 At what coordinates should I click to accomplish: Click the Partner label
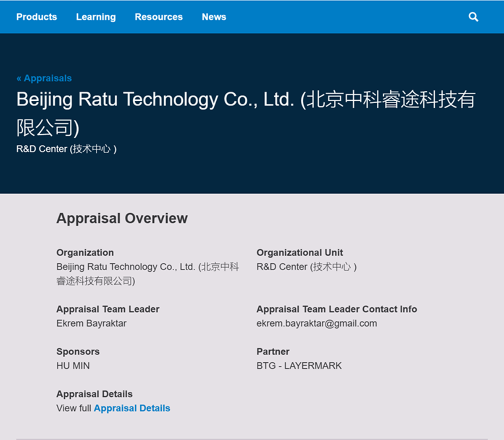[x=273, y=351]
